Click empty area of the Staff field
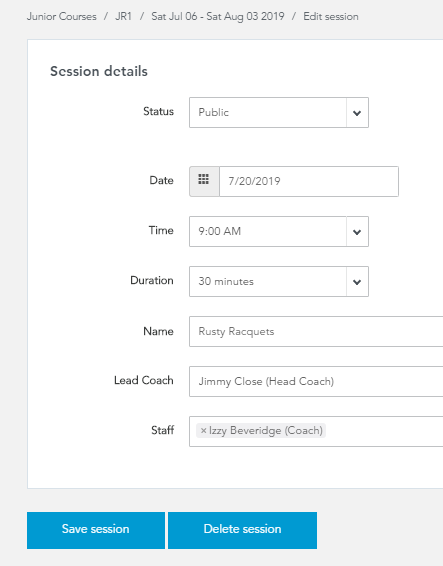The height and width of the screenshot is (566, 443). (385, 431)
